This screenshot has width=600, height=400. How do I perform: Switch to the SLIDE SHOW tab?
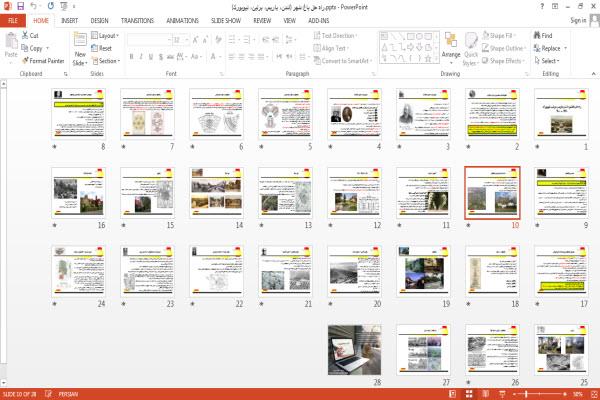click(226, 20)
